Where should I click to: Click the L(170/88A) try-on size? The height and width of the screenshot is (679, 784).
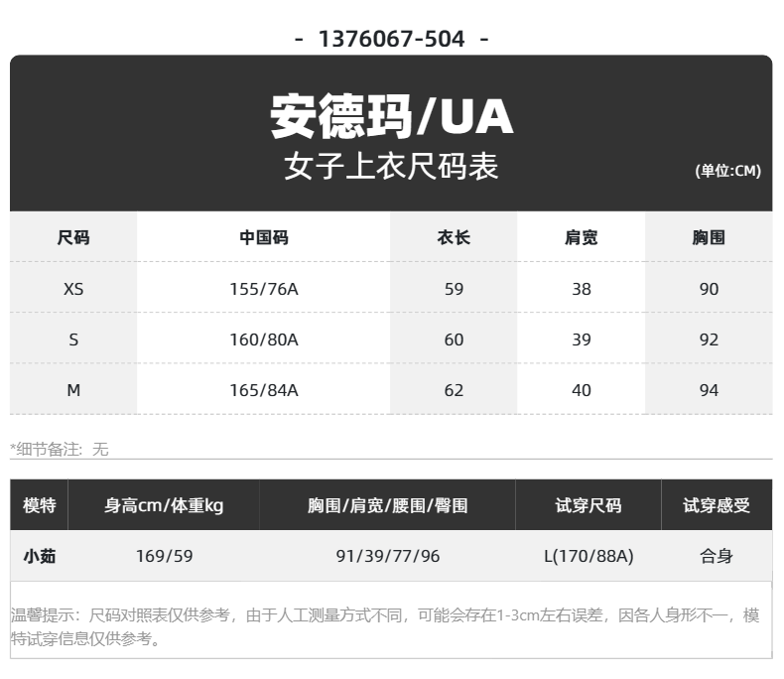point(589,556)
